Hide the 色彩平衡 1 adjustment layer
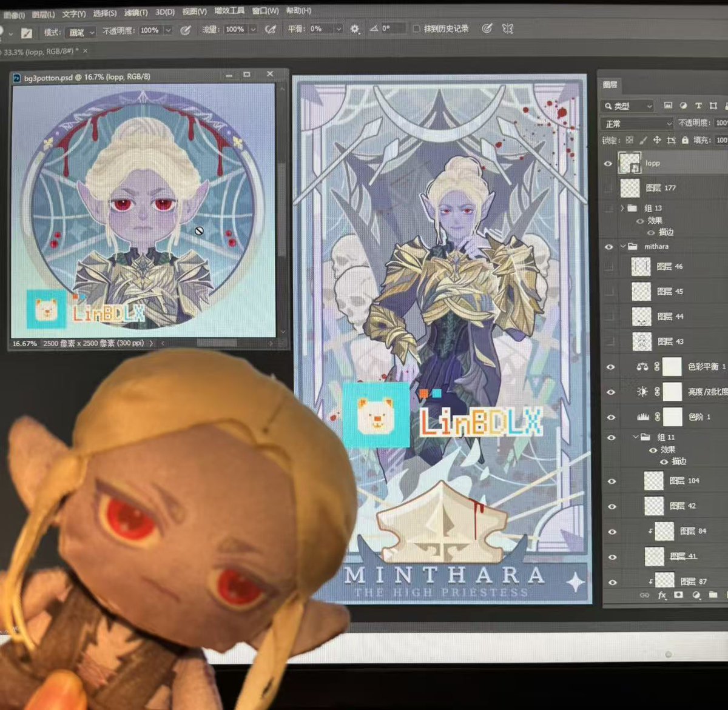This screenshot has height=710, width=728. click(611, 367)
